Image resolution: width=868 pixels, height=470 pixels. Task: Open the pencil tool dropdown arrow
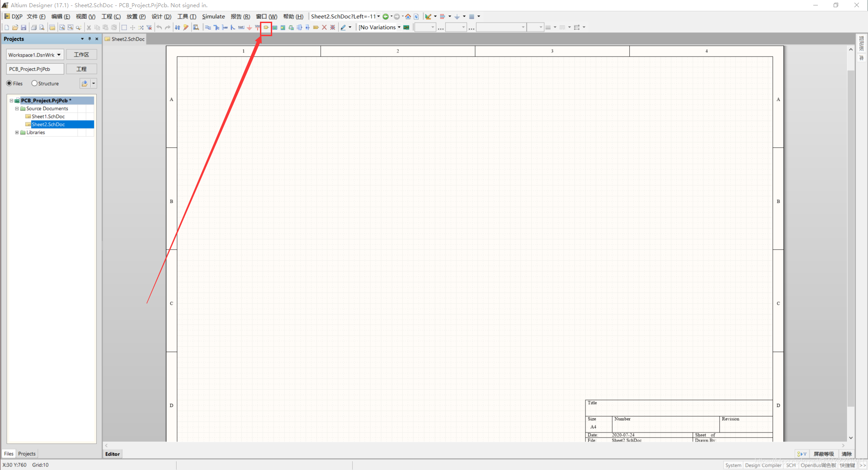[350, 28]
